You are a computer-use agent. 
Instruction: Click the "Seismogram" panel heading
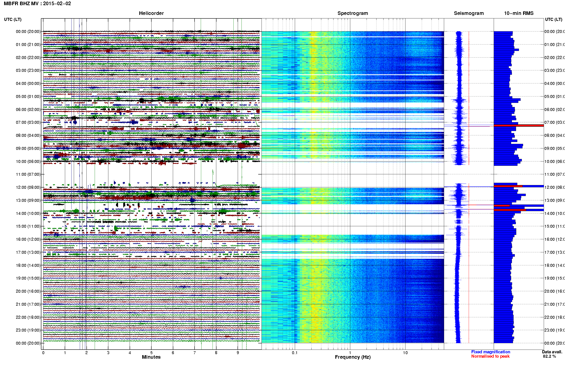(469, 13)
